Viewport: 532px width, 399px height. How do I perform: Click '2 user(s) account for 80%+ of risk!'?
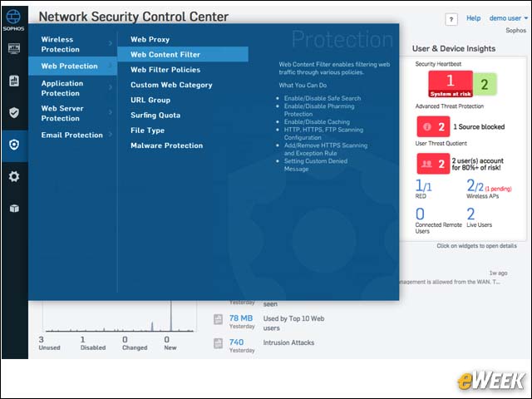pyautogui.click(x=477, y=164)
